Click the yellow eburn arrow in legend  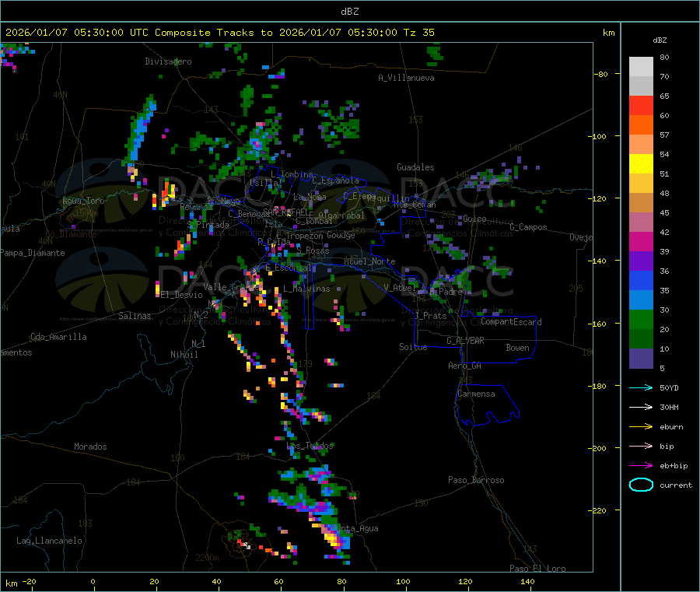click(641, 426)
